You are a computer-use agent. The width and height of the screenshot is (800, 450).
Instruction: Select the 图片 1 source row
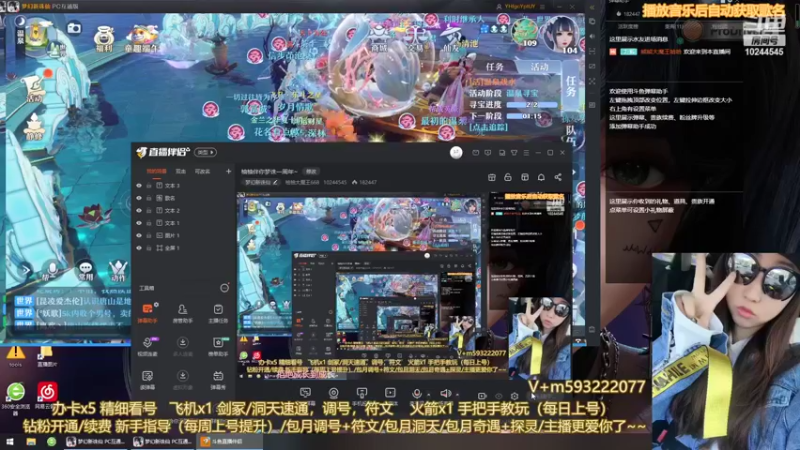coord(184,235)
